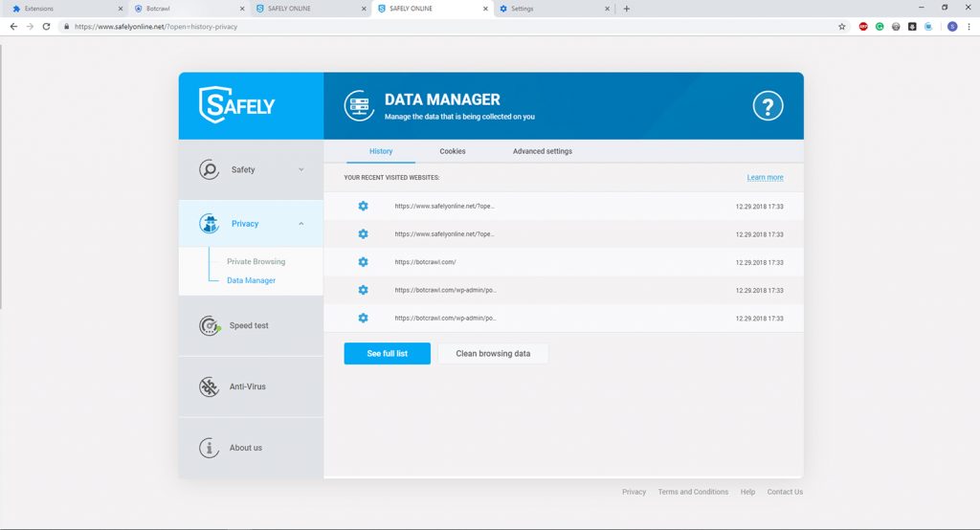Click the Anti-Virus icon in the sidebar
The width and height of the screenshot is (980, 530).
tap(209, 386)
